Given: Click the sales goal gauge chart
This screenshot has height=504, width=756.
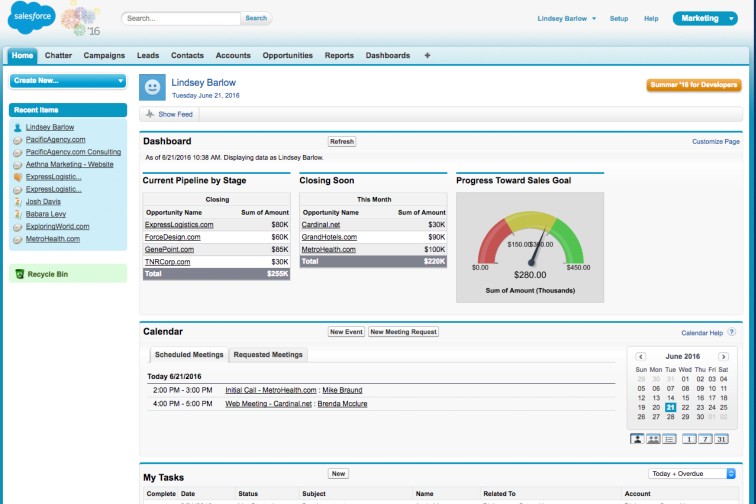Looking at the screenshot, I should [530, 247].
